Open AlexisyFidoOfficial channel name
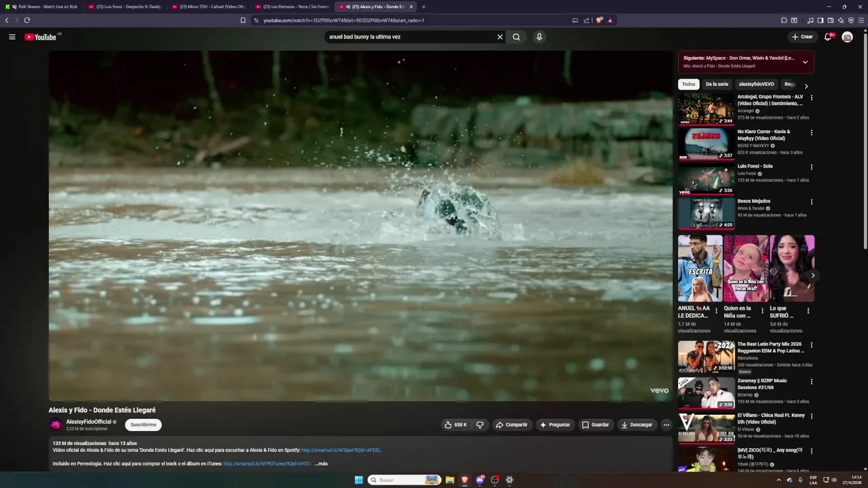This screenshot has height=488, width=868. coord(89,422)
